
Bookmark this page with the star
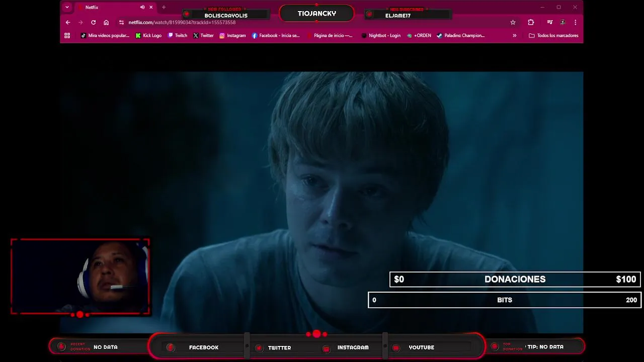tap(513, 22)
